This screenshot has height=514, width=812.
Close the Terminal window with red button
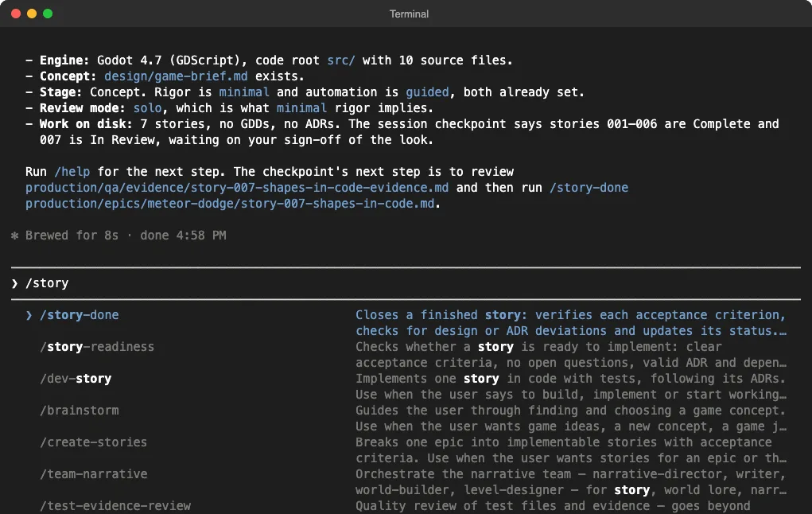(x=16, y=14)
